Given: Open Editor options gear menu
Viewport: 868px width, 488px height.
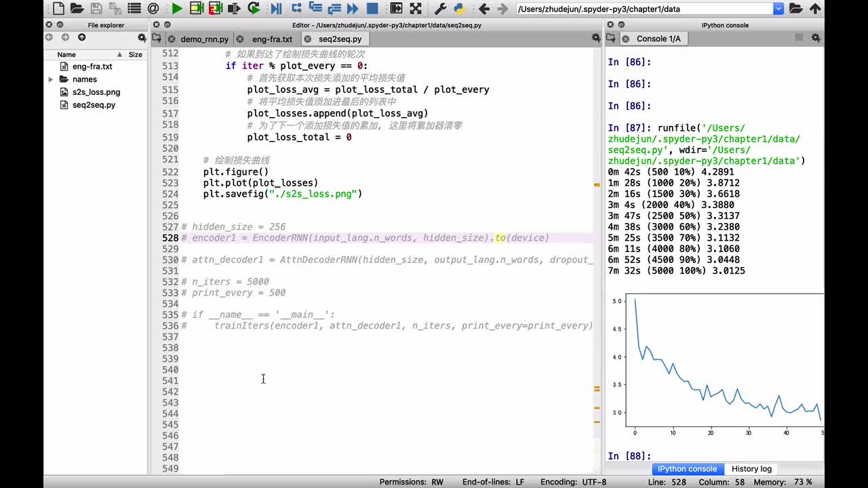Looking at the screenshot, I should click(x=597, y=39).
